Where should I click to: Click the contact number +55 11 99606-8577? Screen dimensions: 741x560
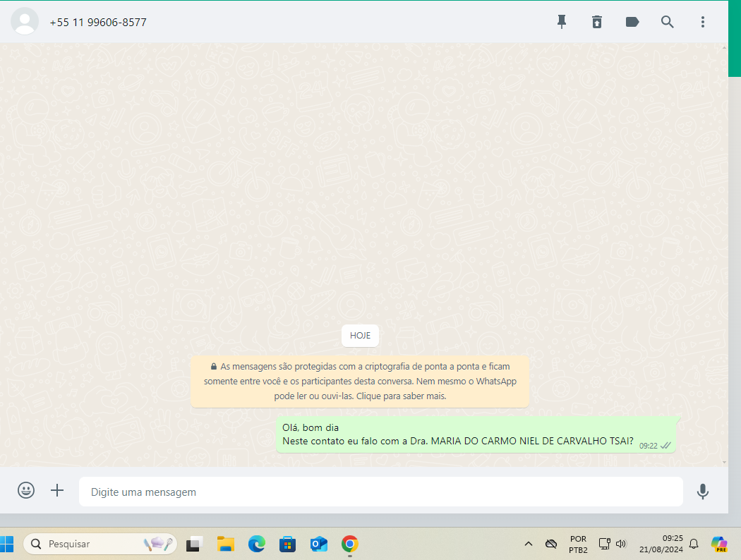click(x=98, y=22)
